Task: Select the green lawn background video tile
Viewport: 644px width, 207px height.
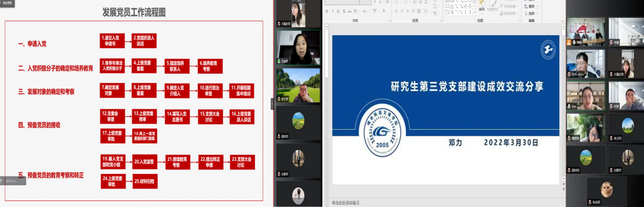Action: click(298, 86)
